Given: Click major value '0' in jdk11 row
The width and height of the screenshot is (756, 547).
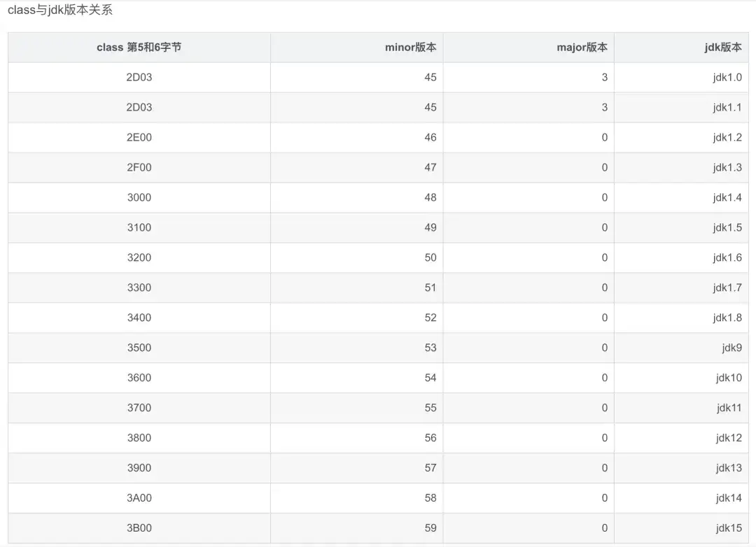Looking at the screenshot, I should click(605, 408).
